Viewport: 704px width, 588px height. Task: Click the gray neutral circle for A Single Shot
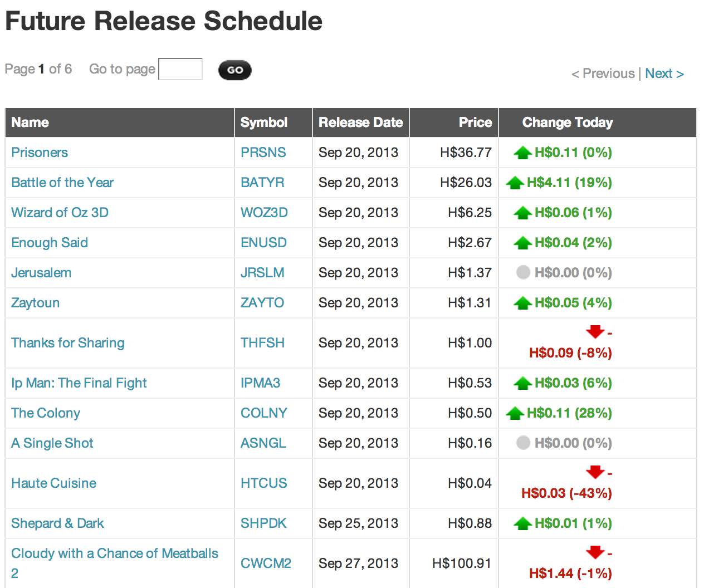pyautogui.click(x=522, y=443)
